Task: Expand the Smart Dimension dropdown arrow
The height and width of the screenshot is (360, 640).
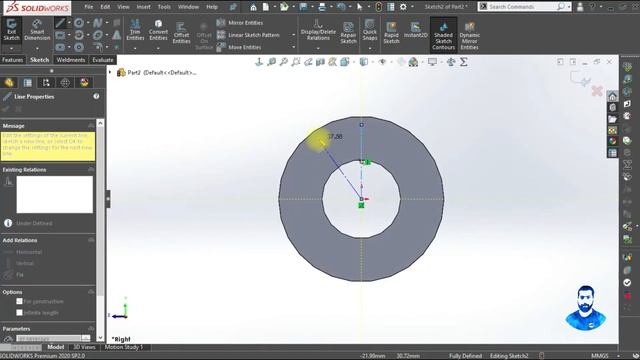Action: (x=37, y=49)
